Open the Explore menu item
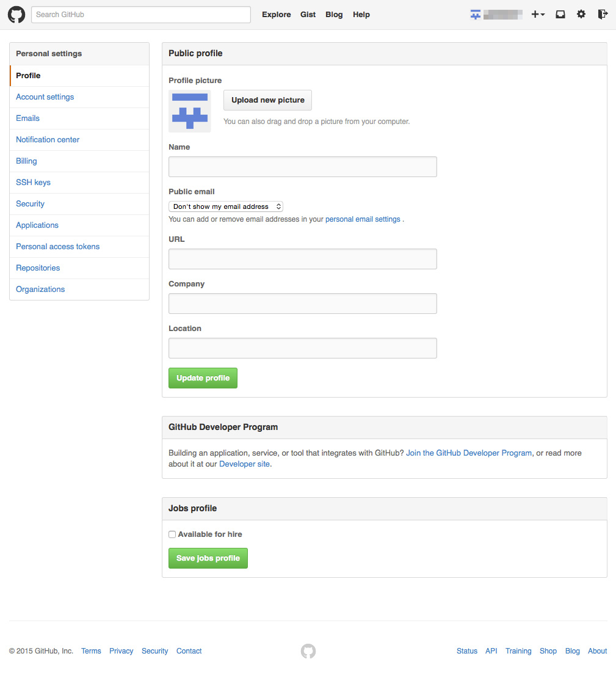 click(x=277, y=15)
